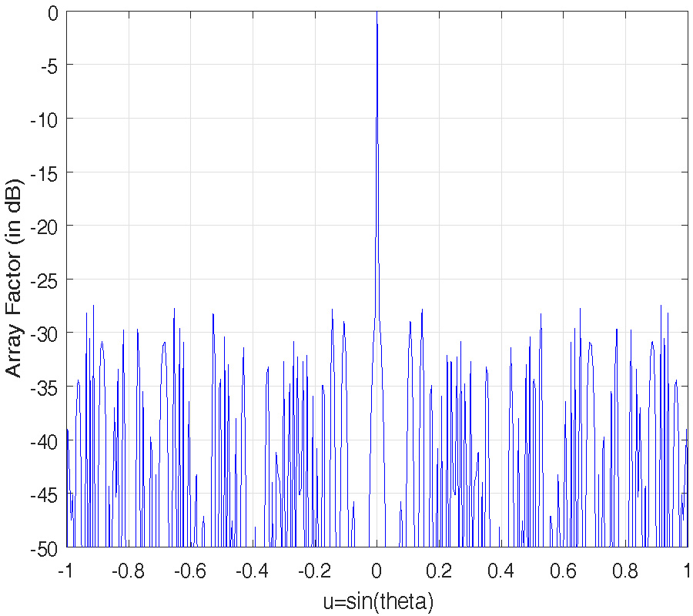Click the -25 y-axis tick label

click(45, 280)
